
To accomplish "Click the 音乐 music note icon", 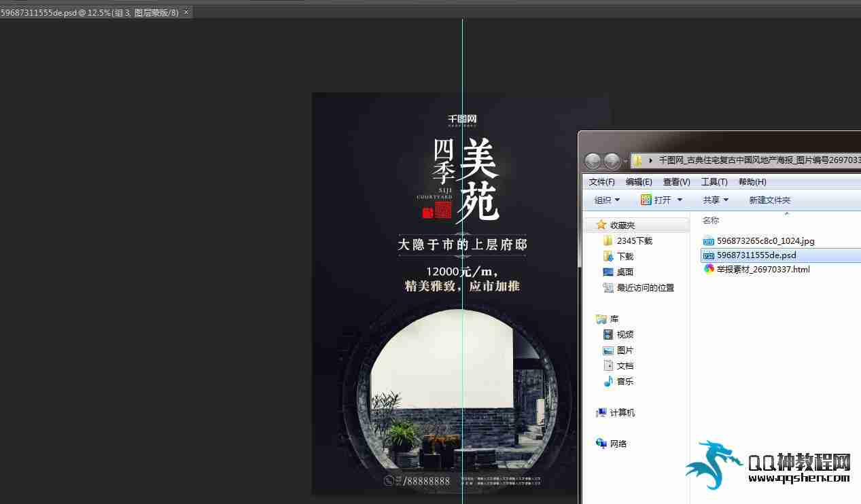I will pos(608,381).
